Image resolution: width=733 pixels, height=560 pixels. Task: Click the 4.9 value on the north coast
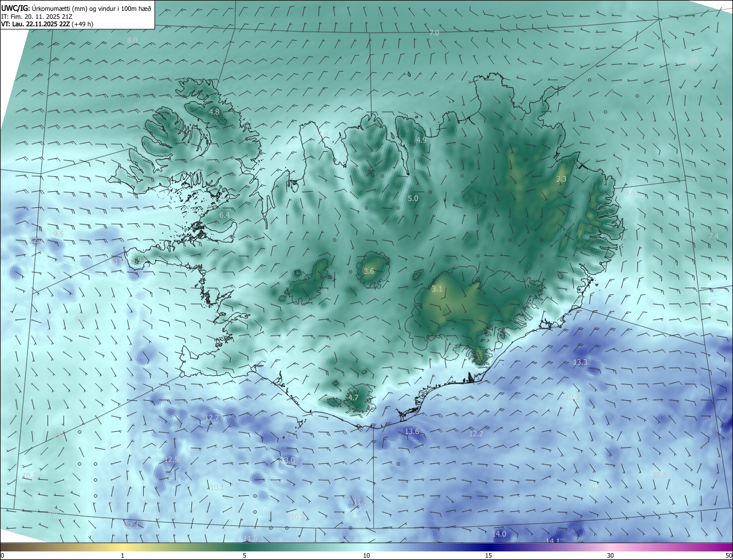(421, 140)
